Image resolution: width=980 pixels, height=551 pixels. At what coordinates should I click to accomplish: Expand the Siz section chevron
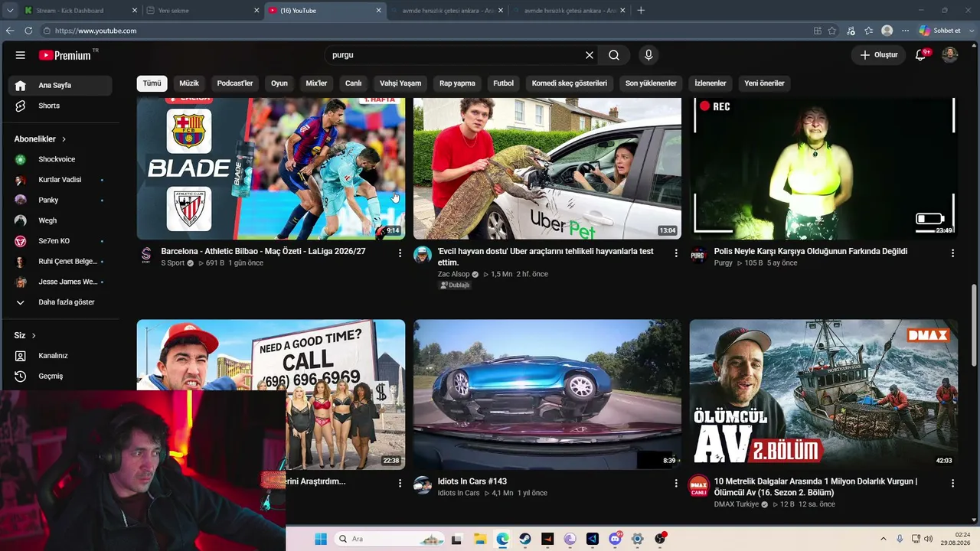point(34,335)
